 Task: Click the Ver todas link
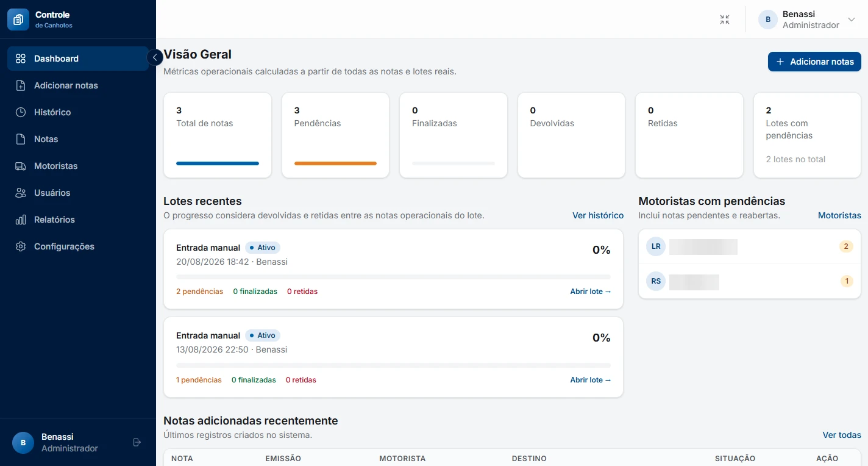tap(842, 435)
